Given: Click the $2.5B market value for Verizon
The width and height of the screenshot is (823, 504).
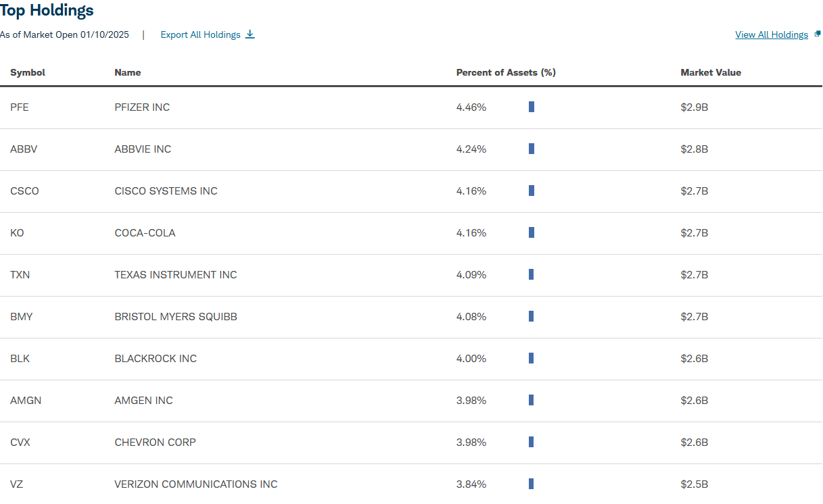Looking at the screenshot, I should click(695, 484).
